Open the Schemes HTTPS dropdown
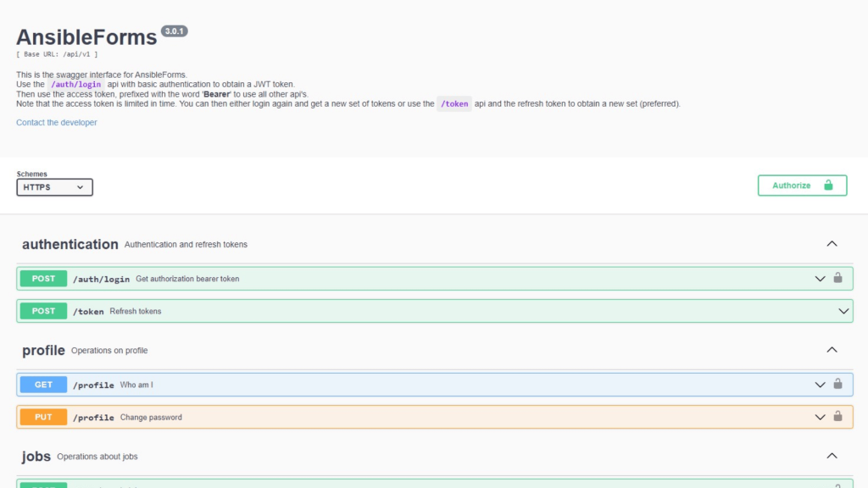Image resolution: width=868 pixels, height=488 pixels. pyautogui.click(x=54, y=186)
